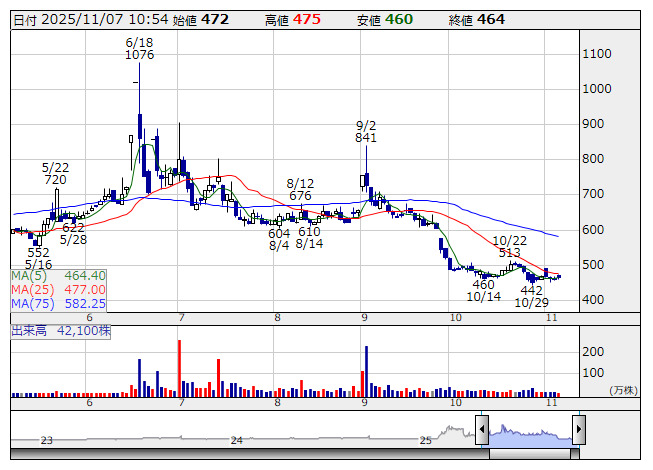Select the 6/18 peak label of 1076
The height and width of the screenshot is (470, 653).
click(139, 49)
